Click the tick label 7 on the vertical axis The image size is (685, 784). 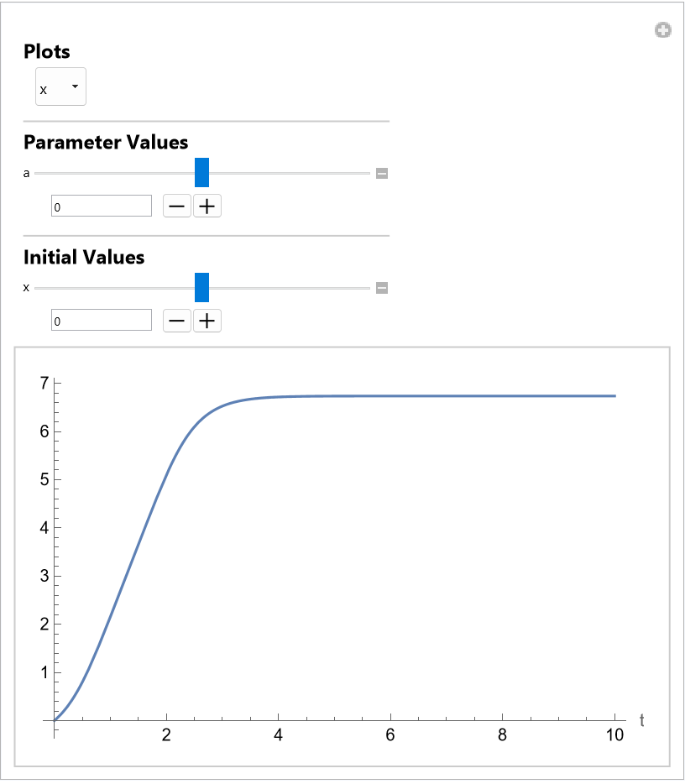44,384
